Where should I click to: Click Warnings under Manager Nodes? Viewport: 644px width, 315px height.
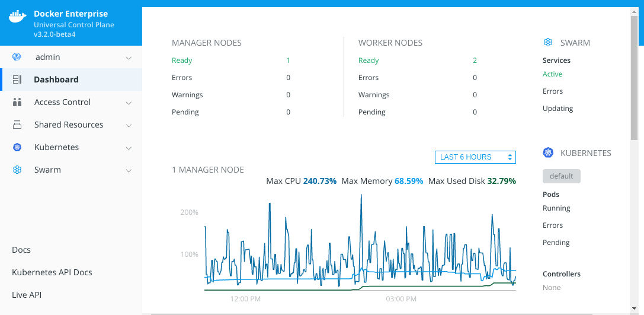coord(187,95)
